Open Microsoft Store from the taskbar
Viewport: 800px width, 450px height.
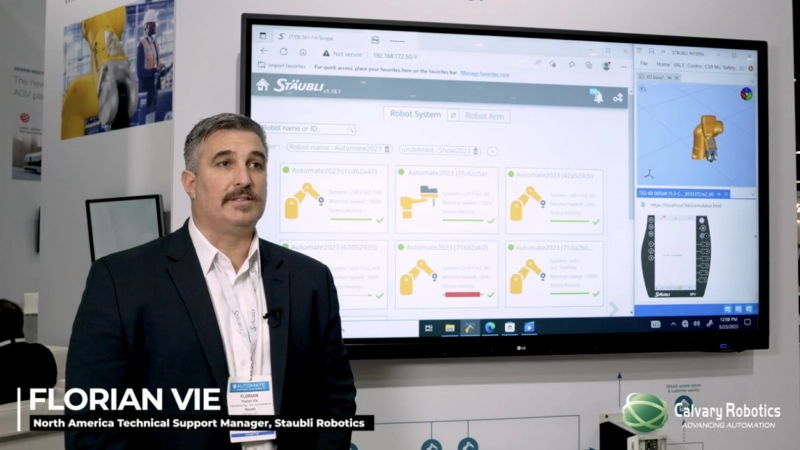[x=509, y=327]
